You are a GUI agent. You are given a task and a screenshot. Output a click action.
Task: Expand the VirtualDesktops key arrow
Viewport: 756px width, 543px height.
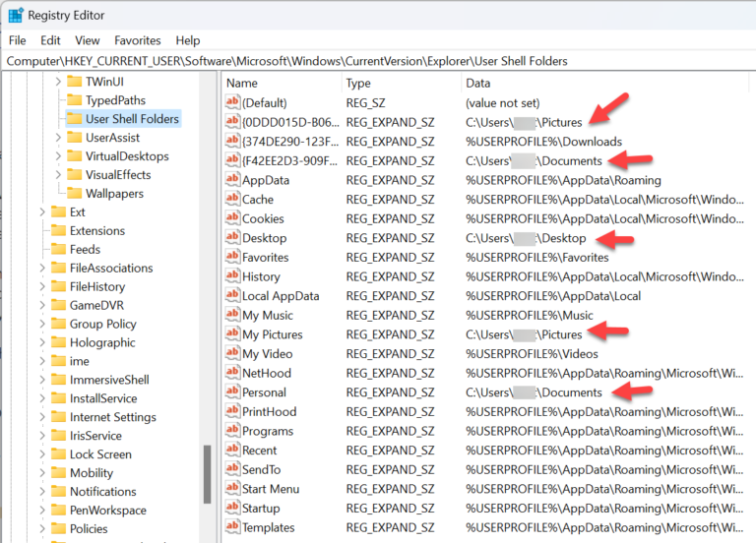(x=58, y=156)
